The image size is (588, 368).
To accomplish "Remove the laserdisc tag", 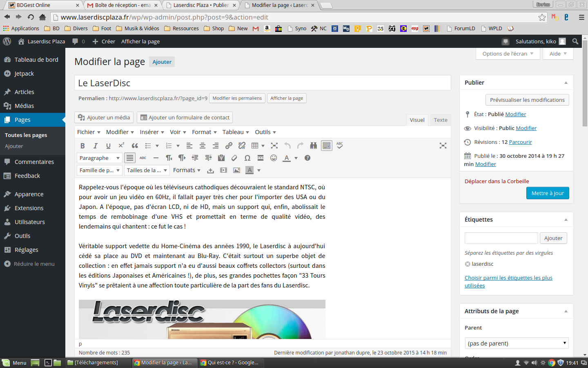I will click(x=468, y=264).
